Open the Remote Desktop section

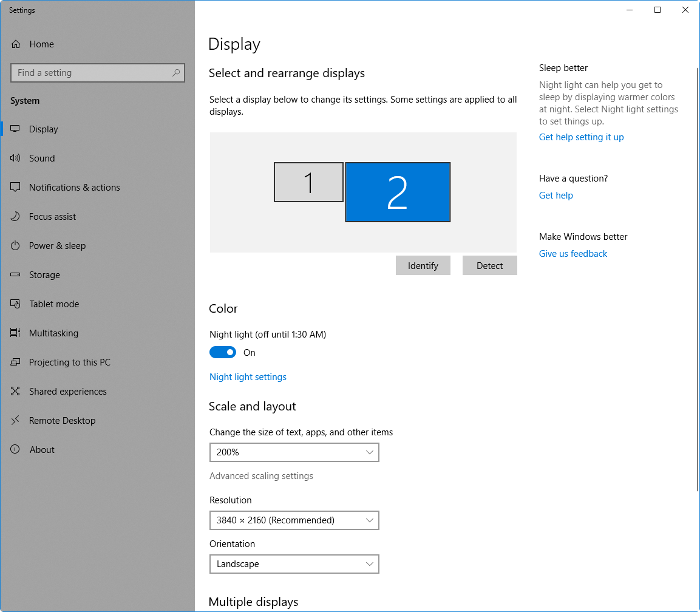[x=62, y=421]
